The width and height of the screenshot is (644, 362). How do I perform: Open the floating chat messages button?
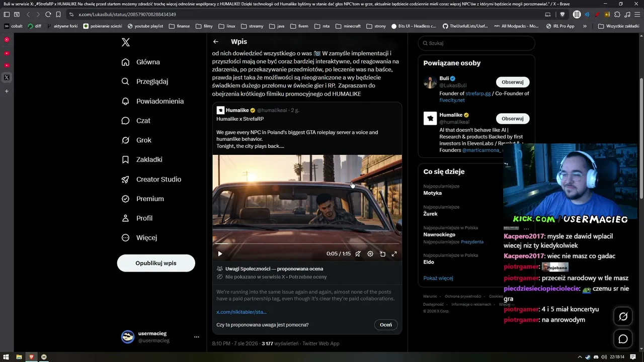(623, 339)
